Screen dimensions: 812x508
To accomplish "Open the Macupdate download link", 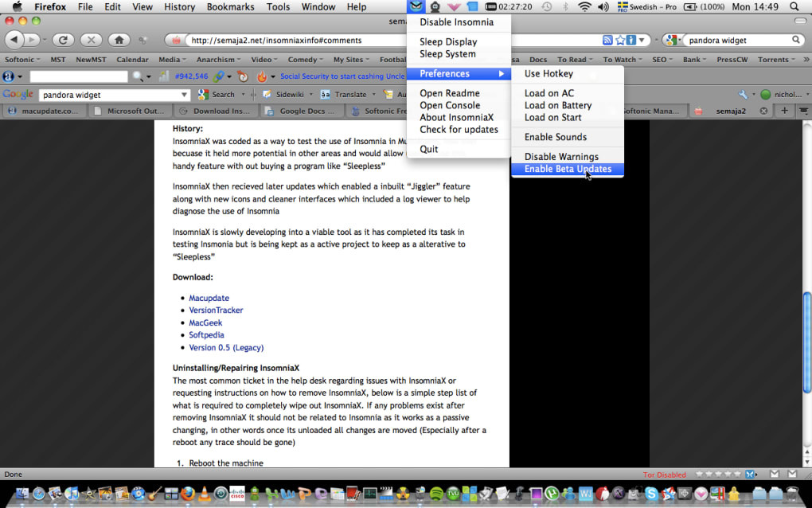I will point(209,298).
